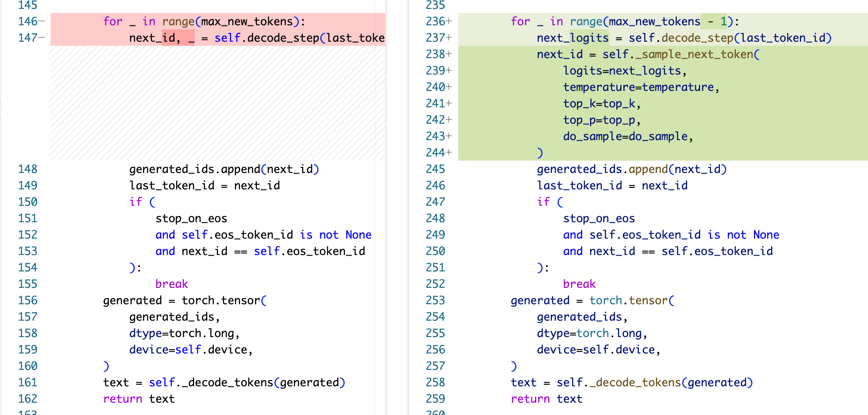Click do_sample=do_sample argument line
The image size is (868, 415).
(x=628, y=136)
